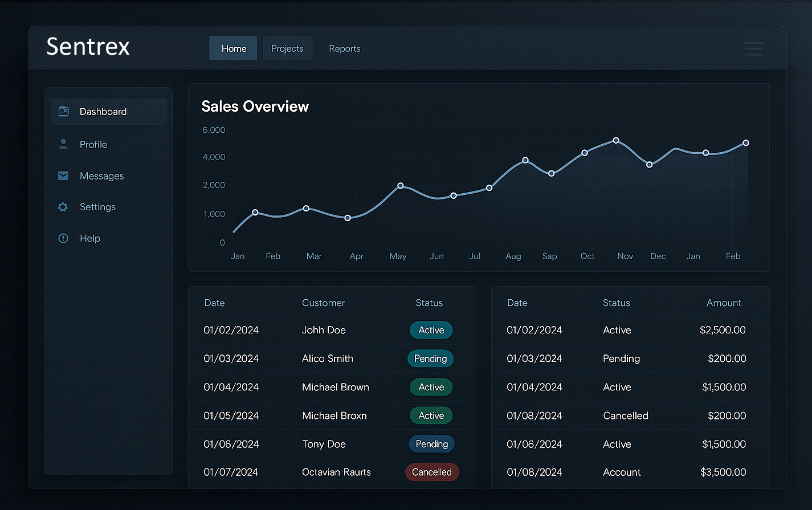Click the Pending badge for Alico Smith
This screenshot has height=510, width=812.
coord(430,358)
